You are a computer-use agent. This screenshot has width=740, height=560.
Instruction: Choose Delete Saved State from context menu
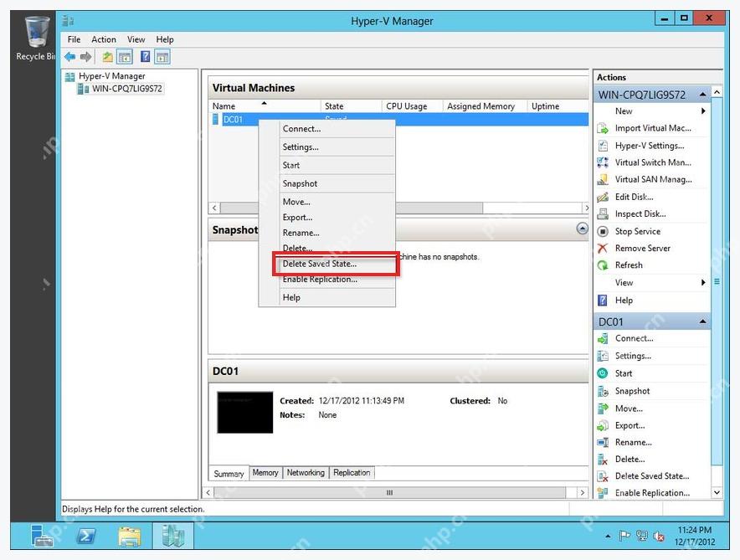pyautogui.click(x=337, y=264)
